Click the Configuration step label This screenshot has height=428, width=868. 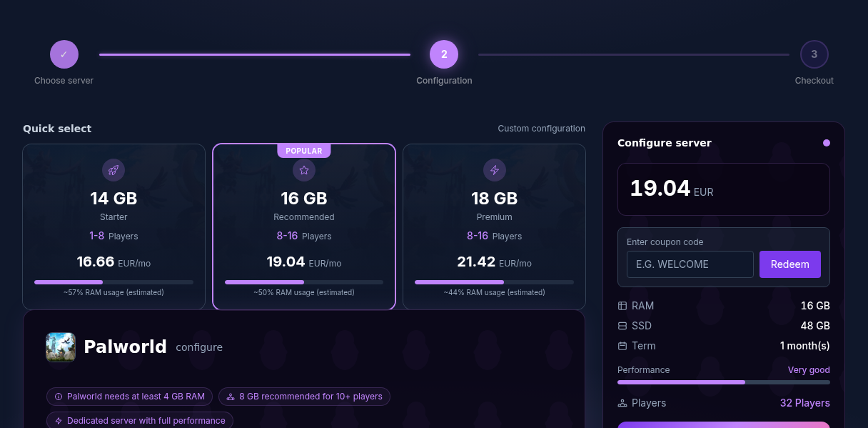point(444,81)
